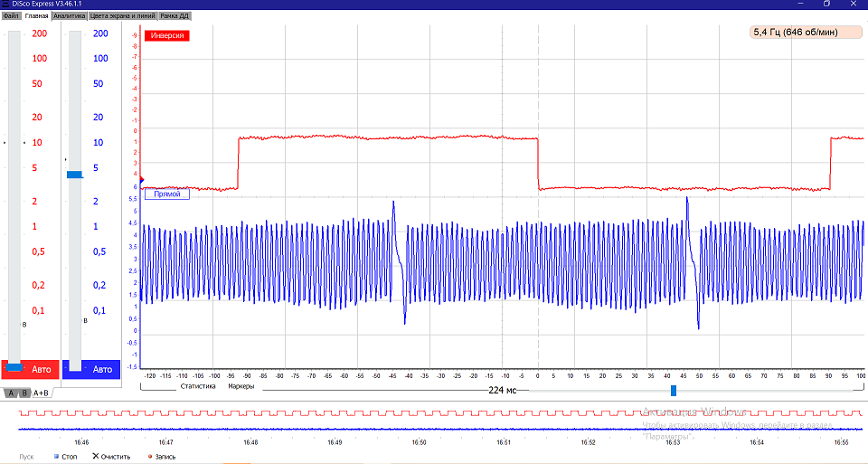The image size is (868, 464).
Task: Select the A+B channels tab
Action: pos(41,393)
